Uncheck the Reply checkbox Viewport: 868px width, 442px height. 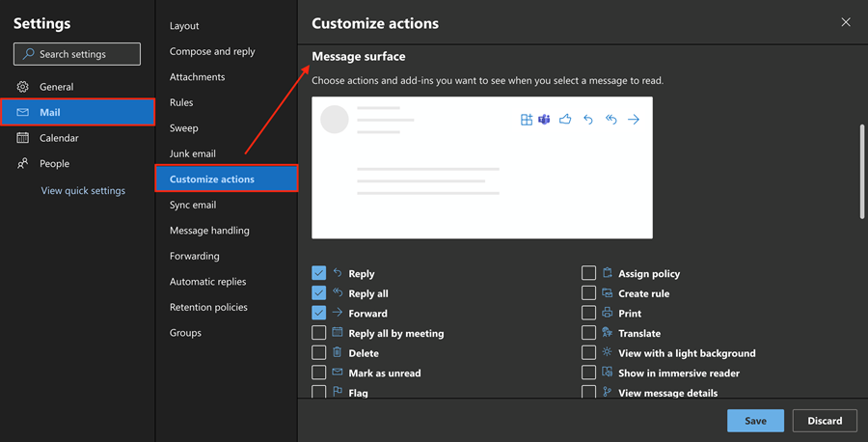(x=319, y=273)
